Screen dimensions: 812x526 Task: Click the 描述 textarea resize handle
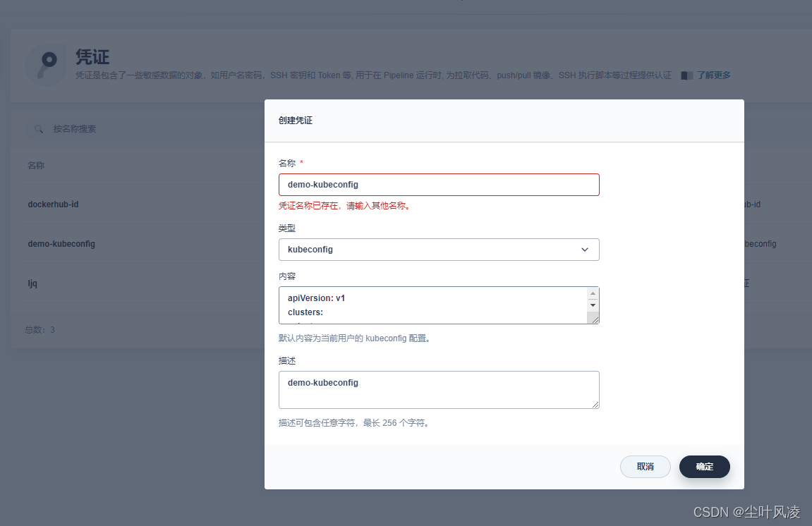click(x=595, y=404)
